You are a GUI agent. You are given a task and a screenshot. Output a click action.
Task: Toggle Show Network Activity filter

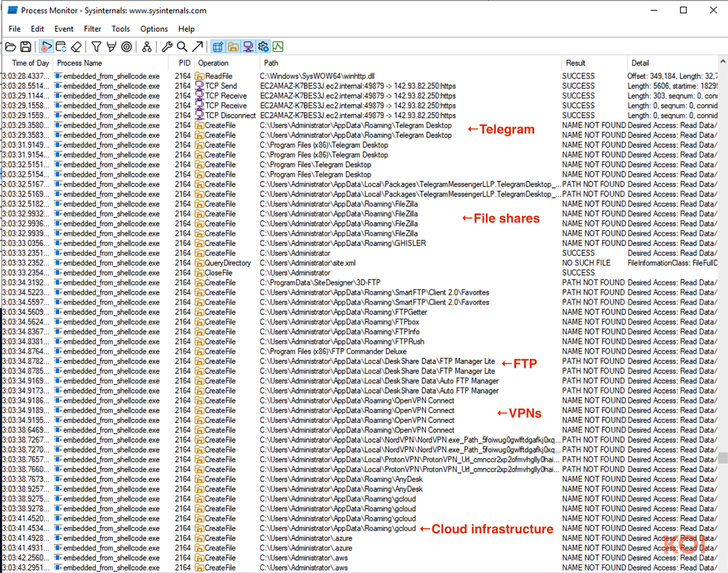(248, 46)
